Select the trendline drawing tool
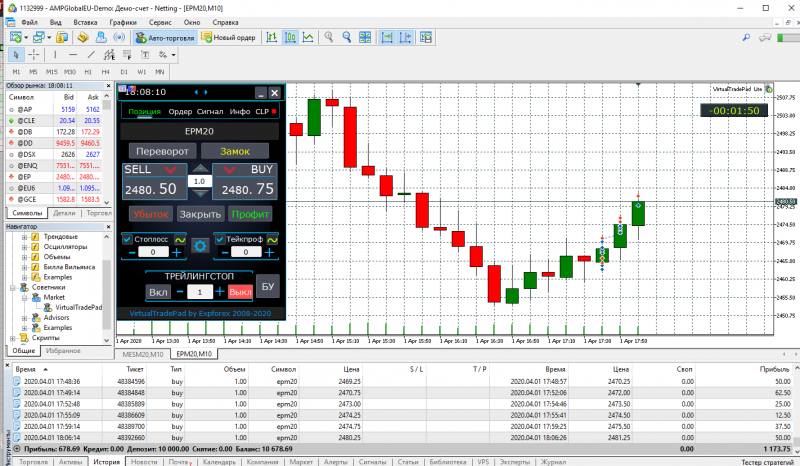The width and height of the screenshot is (800, 466). point(91,55)
